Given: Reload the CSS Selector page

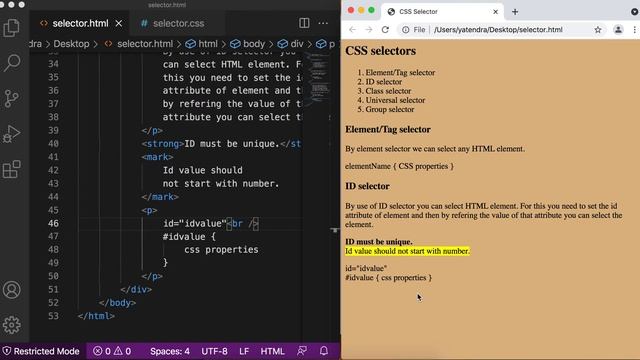Looking at the screenshot, I should click(x=385, y=30).
